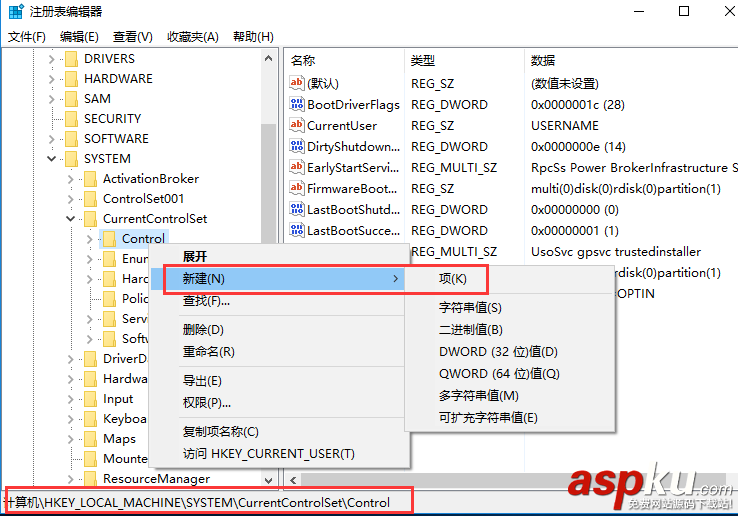Image resolution: width=738 pixels, height=516 pixels.
Task: Open the 查看(V) menu
Action: 133,37
